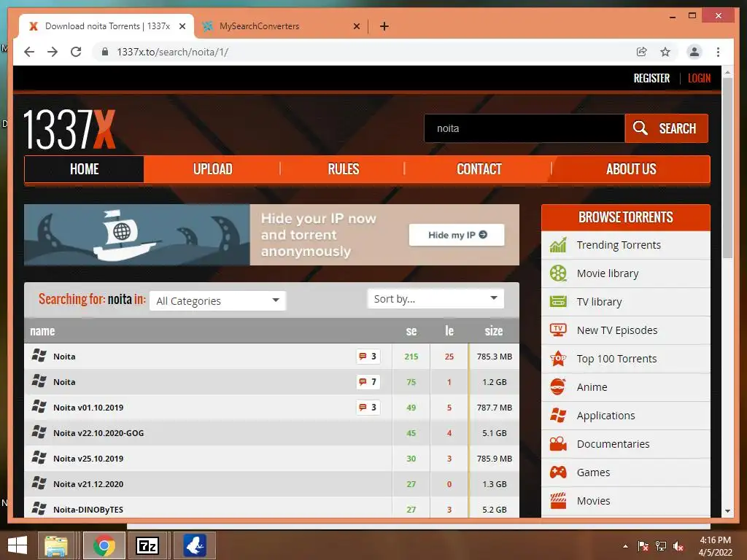Click the LOGIN link
Image resolution: width=747 pixels, height=560 pixels.
point(699,78)
